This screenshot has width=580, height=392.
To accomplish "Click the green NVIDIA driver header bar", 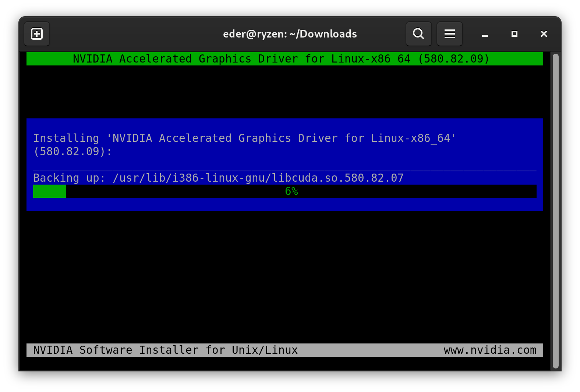I will click(284, 59).
